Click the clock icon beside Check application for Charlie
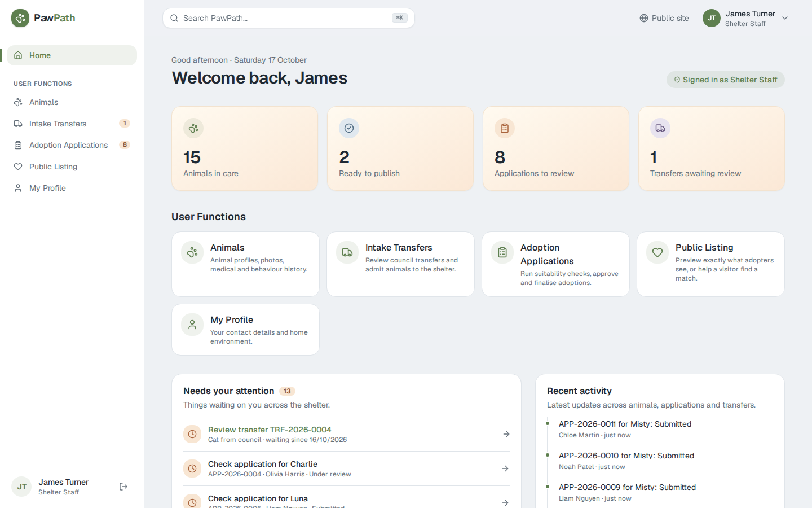 (192, 468)
